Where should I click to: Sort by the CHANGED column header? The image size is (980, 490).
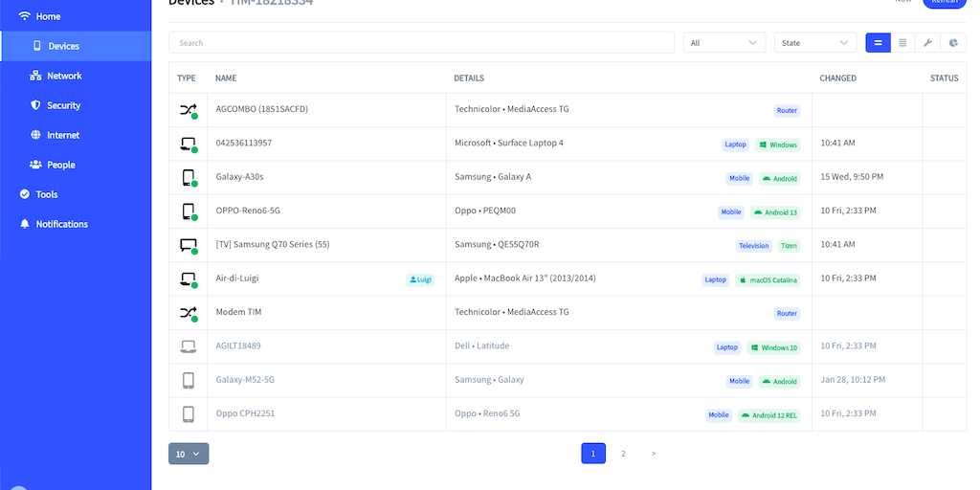(x=838, y=78)
